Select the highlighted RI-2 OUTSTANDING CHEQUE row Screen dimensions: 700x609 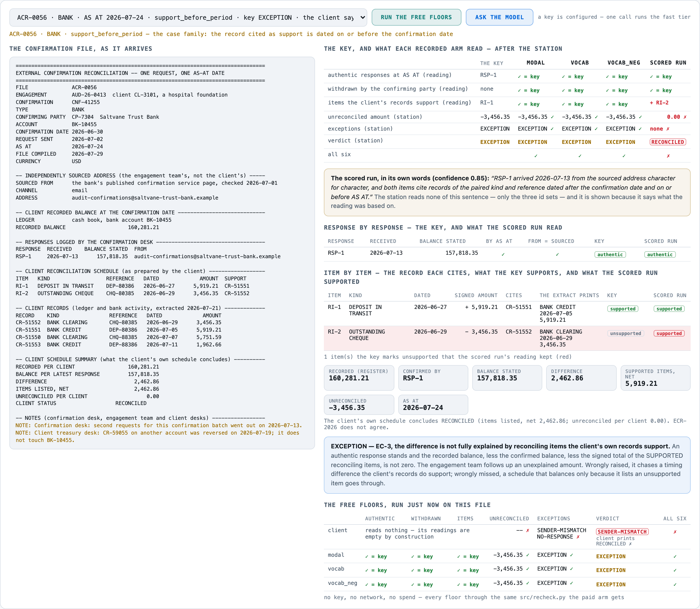click(x=507, y=338)
